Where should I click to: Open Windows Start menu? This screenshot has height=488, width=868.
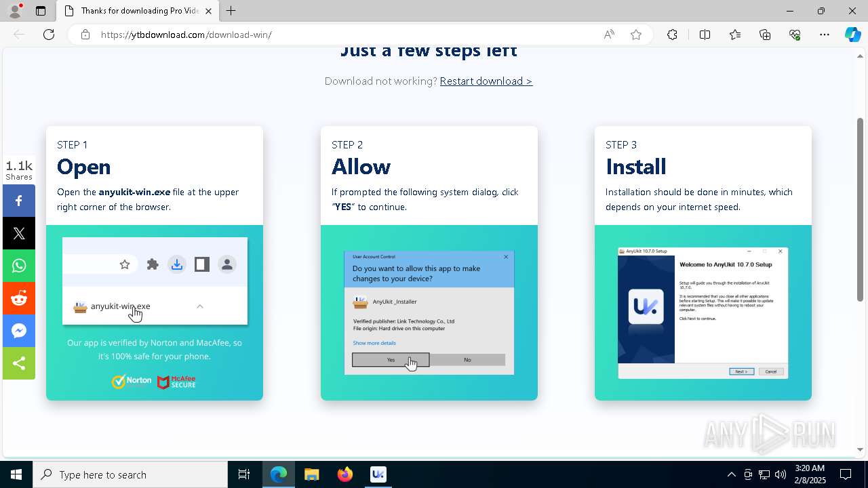point(16,474)
